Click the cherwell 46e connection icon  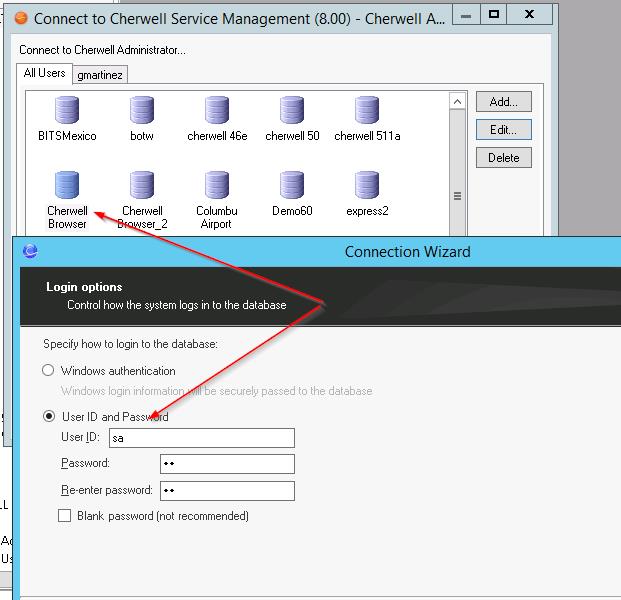coord(217,110)
